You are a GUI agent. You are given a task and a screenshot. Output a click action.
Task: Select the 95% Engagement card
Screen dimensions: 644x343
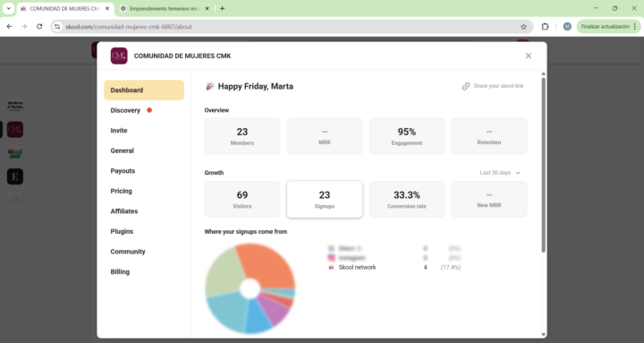coord(407,136)
